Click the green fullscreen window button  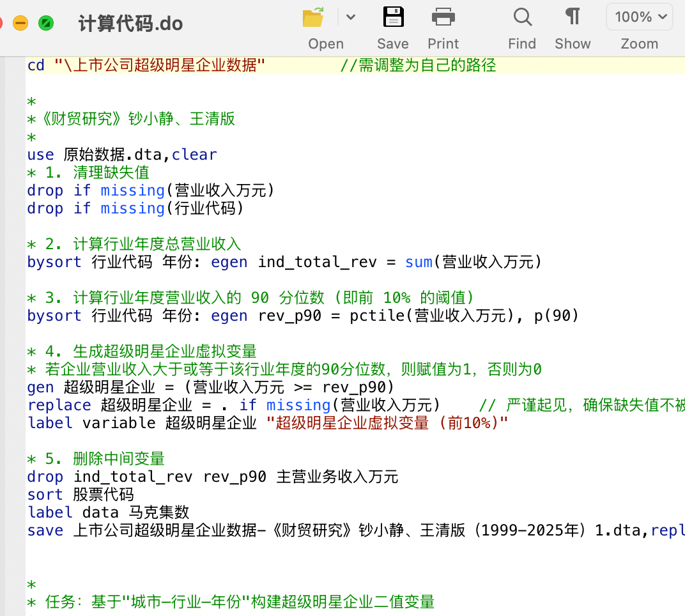(x=46, y=23)
